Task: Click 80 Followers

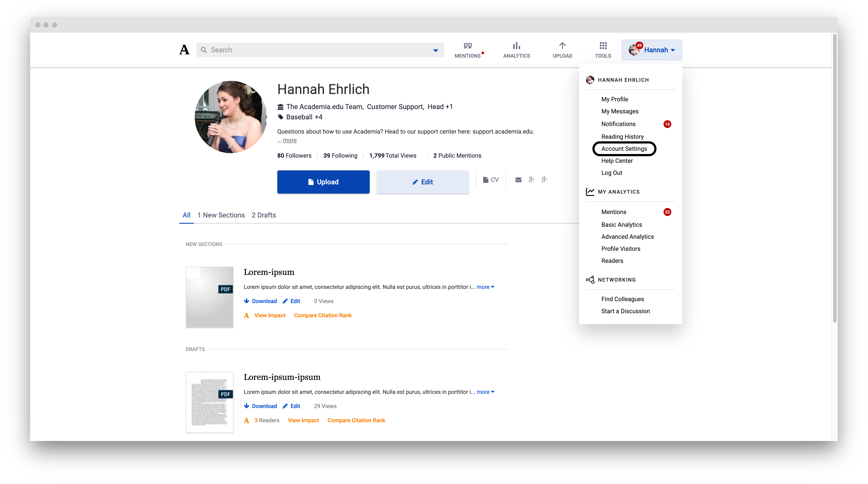Action: [x=294, y=156]
